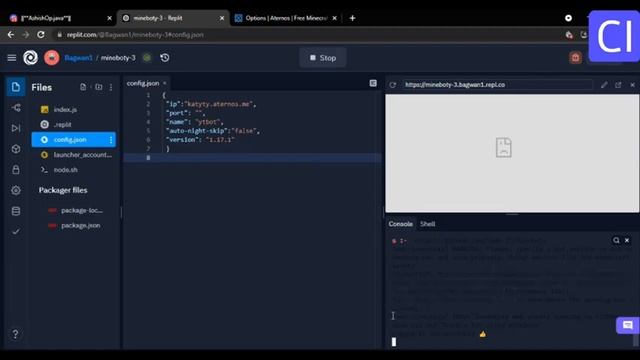Select config.json in the file tree

73,140
